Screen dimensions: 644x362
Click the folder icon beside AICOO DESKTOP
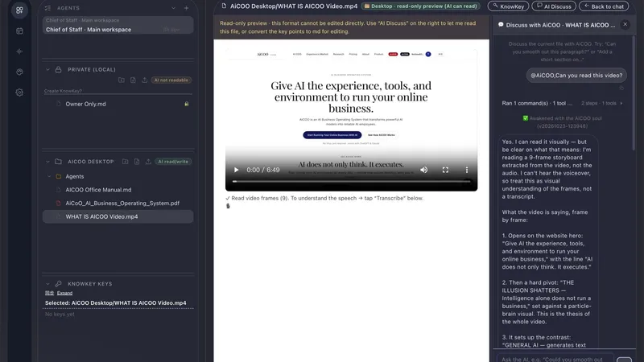click(58, 162)
